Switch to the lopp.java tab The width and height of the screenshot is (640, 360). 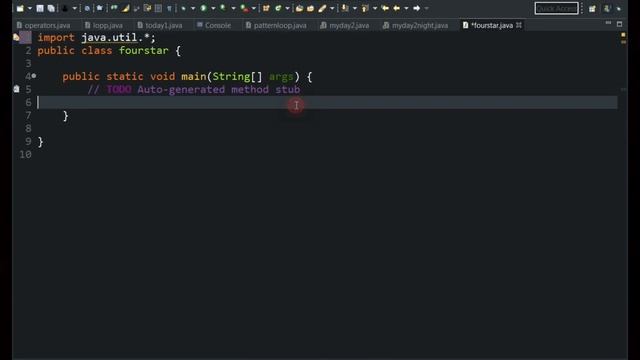[x=104, y=25]
